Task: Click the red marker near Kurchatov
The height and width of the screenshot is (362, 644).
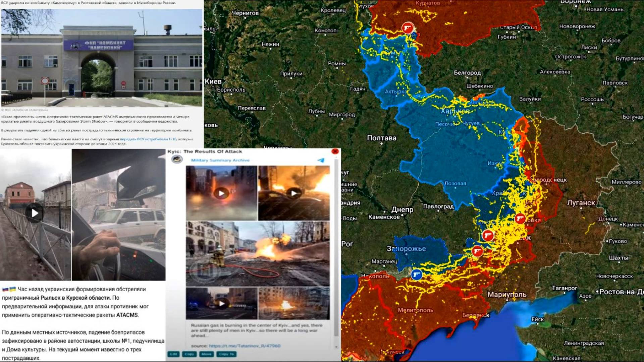Action: (408, 28)
